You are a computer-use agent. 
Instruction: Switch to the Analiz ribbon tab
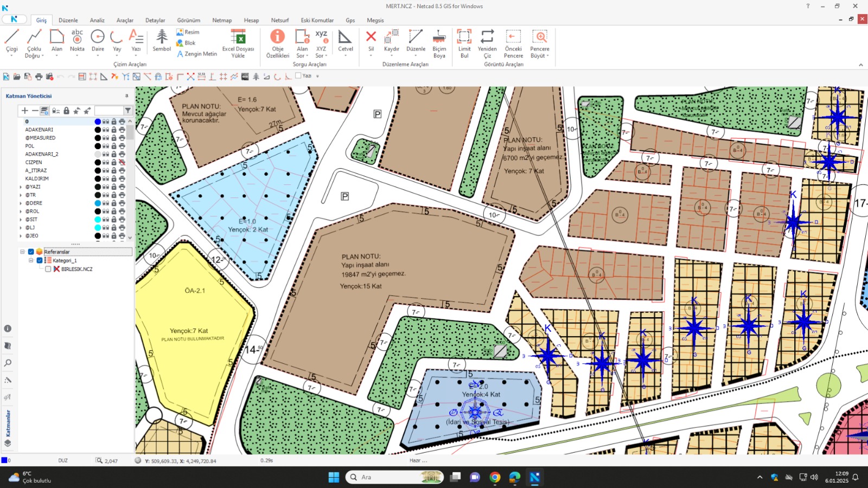pos(97,21)
